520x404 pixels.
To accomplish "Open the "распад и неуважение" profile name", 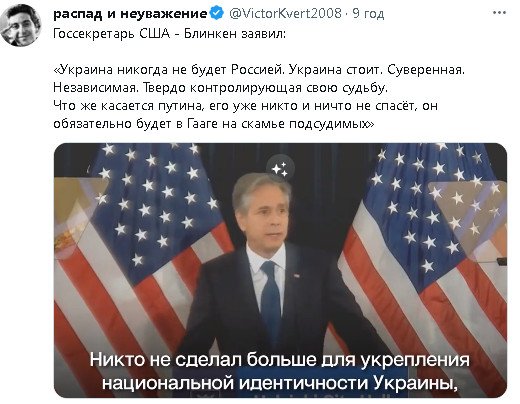I will point(131,14).
